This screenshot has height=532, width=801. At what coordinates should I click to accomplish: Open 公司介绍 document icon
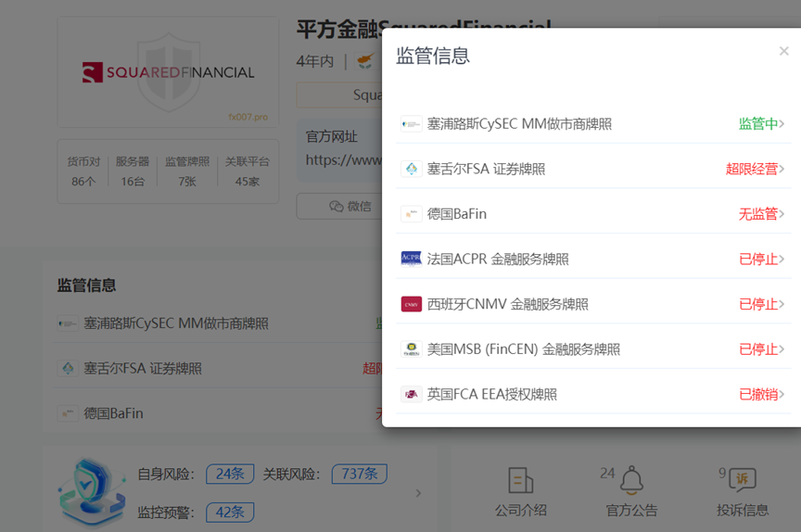520,480
